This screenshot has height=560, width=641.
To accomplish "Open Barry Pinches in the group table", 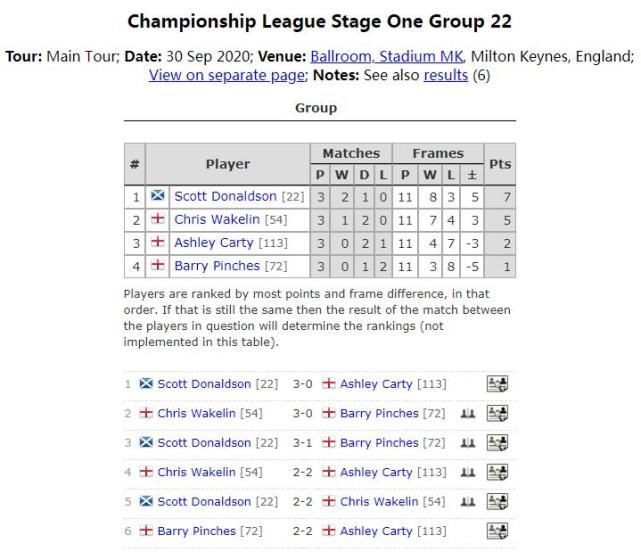I will pos(217,266).
